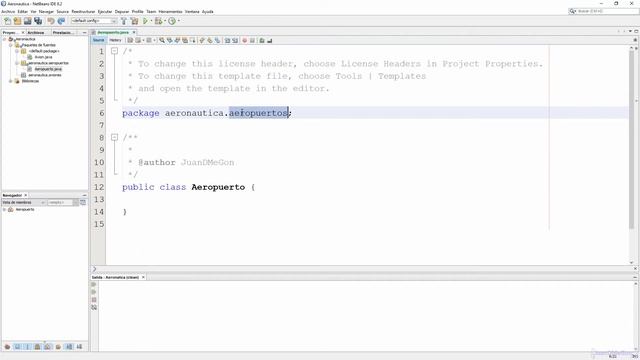Open the Editar menu

click(22, 11)
